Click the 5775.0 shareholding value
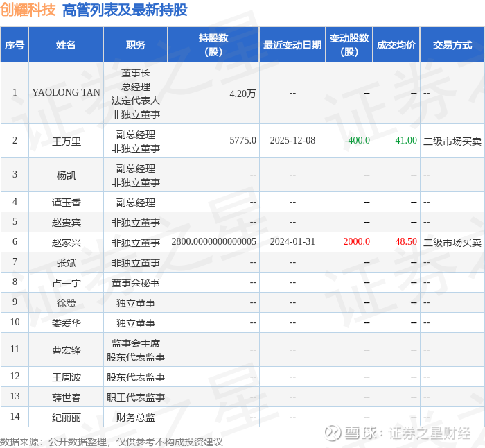 coord(242,140)
